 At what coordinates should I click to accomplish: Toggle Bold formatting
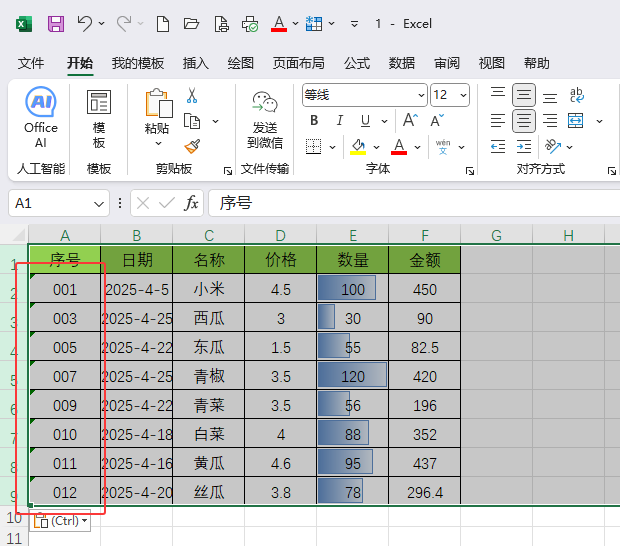[314, 121]
